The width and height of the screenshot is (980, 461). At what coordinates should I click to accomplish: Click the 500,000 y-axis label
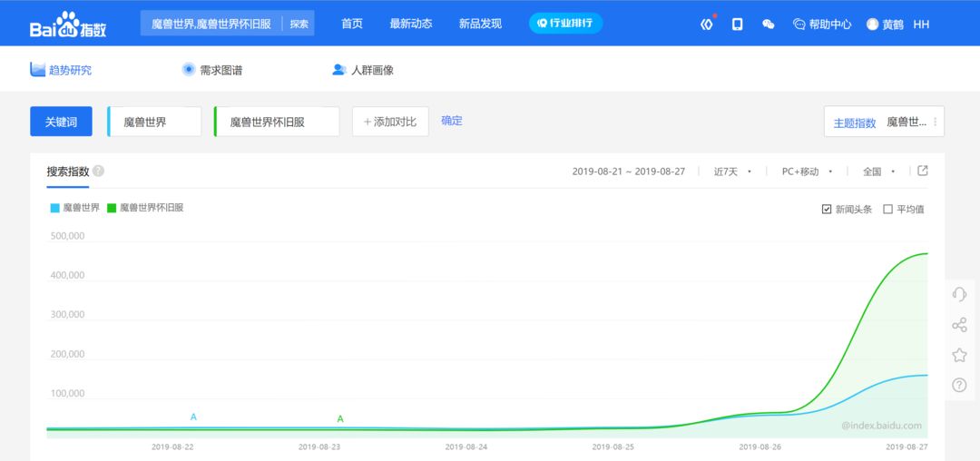pyautogui.click(x=67, y=236)
